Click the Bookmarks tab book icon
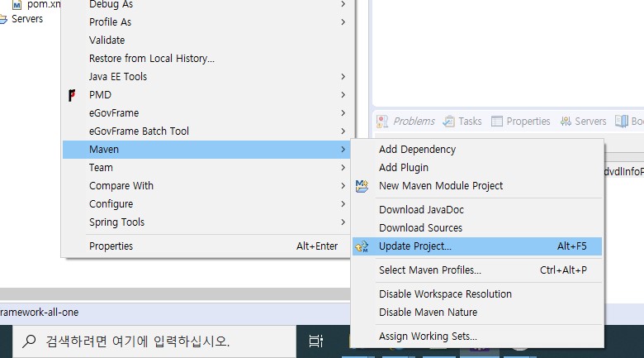 coord(622,122)
